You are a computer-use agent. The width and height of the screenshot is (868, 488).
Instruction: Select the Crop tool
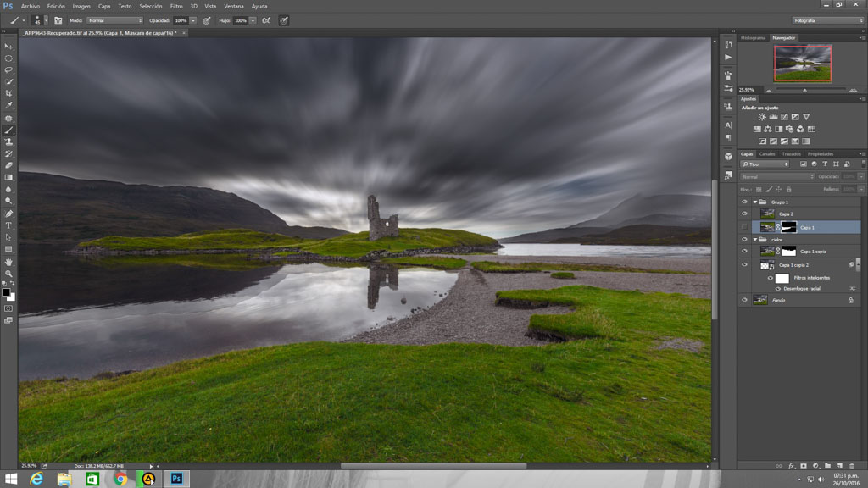click(8, 94)
